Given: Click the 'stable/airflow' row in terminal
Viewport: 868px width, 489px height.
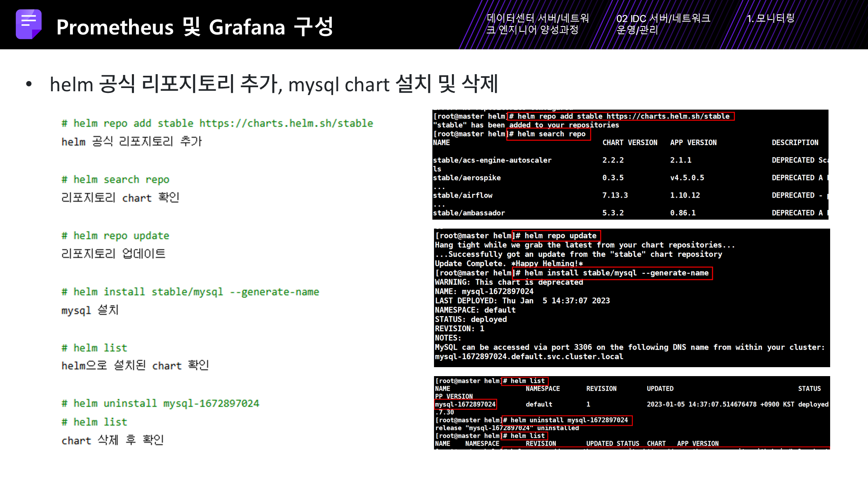Looking at the screenshot, I should (463, 195).
